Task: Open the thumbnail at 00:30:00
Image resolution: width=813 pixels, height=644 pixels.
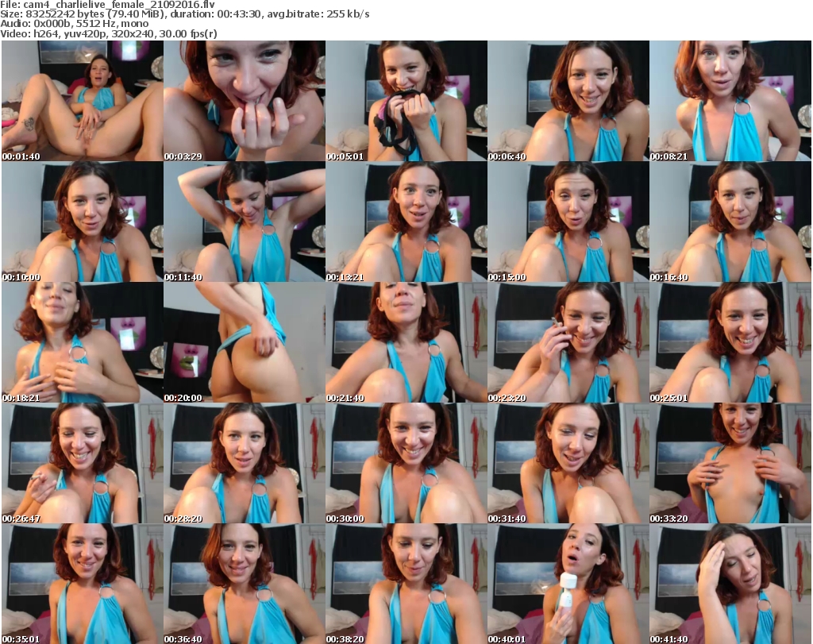Action: tap(406, 463)
